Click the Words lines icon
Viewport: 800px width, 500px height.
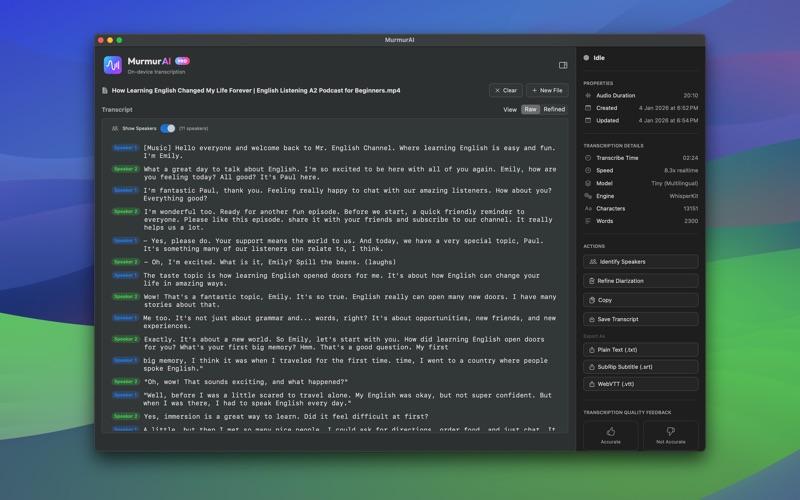588,221
